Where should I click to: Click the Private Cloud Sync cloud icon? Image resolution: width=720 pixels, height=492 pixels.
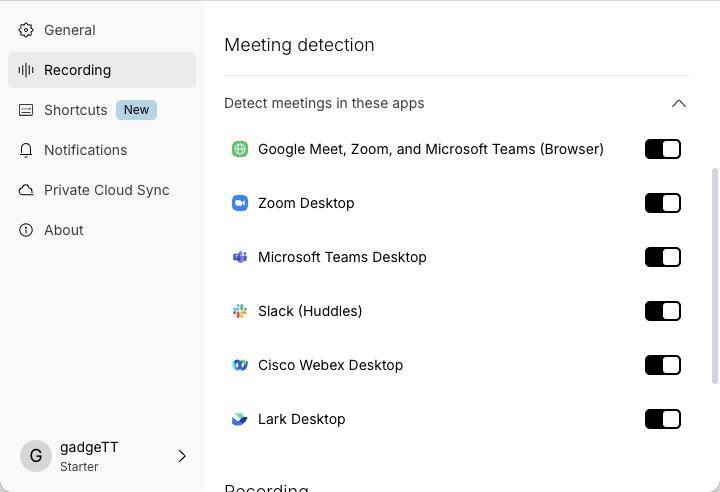(26, 190)
